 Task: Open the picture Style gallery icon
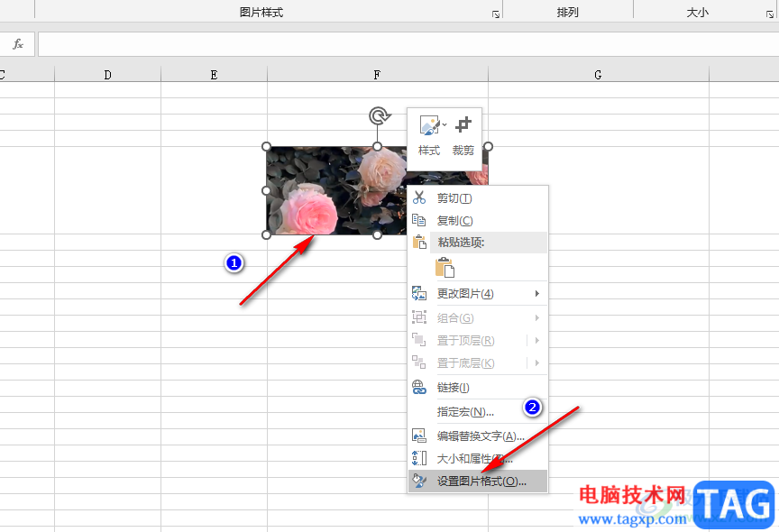coord(430,125)
